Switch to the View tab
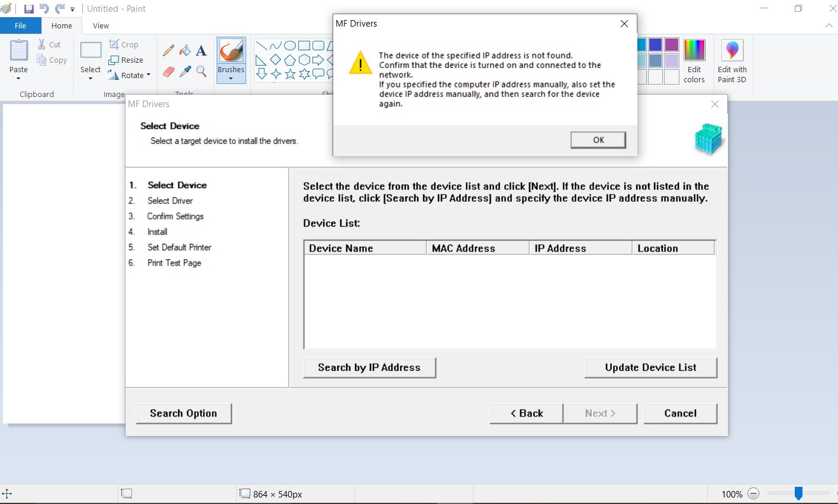This screenshot has height=504, width=838. point(100,25)
